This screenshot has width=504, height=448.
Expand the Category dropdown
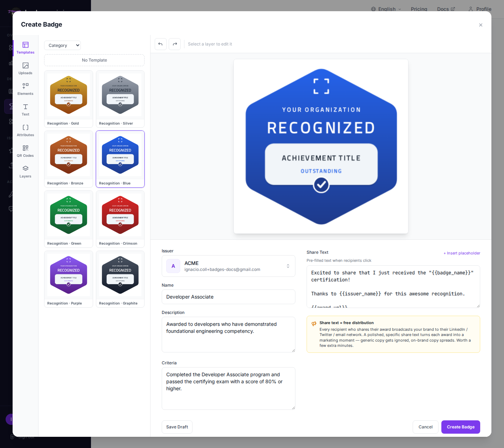coord(63,45)
